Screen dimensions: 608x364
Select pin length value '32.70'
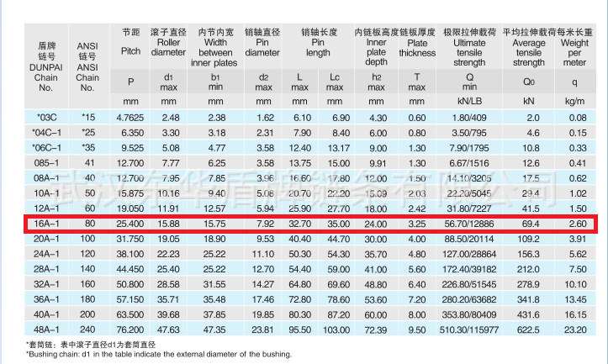coord(299,224)
